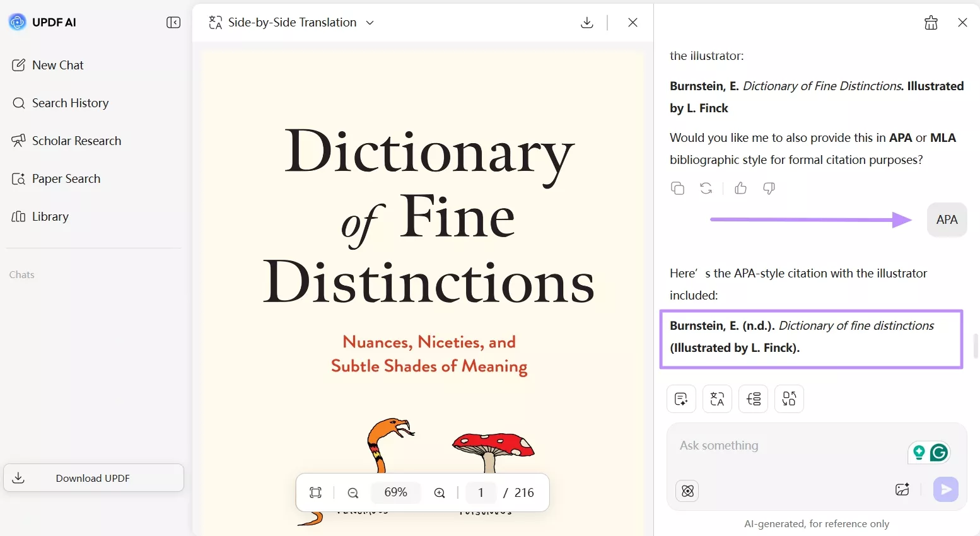Download the translated document

coord(586,22)
